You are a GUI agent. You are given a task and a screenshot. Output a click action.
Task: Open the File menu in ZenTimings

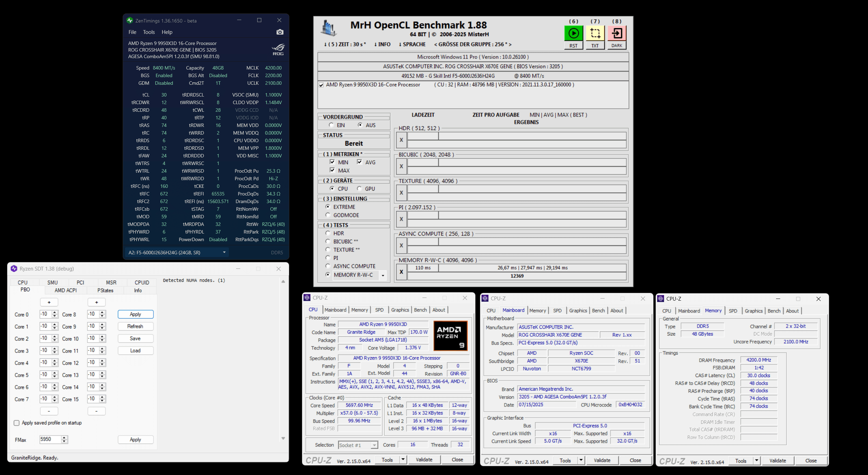click(132, 32)
